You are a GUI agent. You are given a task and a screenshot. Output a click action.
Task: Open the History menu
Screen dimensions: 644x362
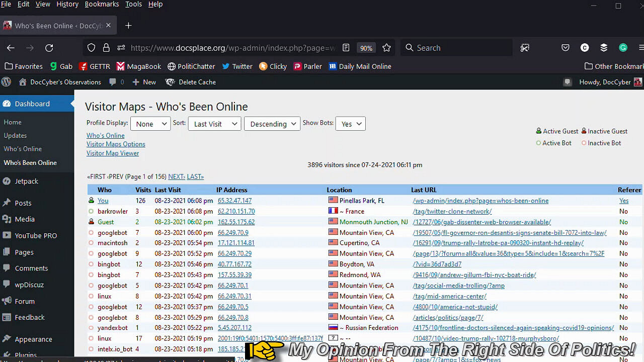pyautogui.click(x=67, y=4)
